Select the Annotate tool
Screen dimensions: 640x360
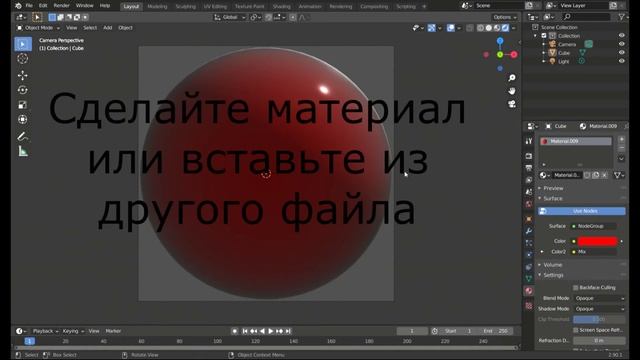[x=23, y=136]
